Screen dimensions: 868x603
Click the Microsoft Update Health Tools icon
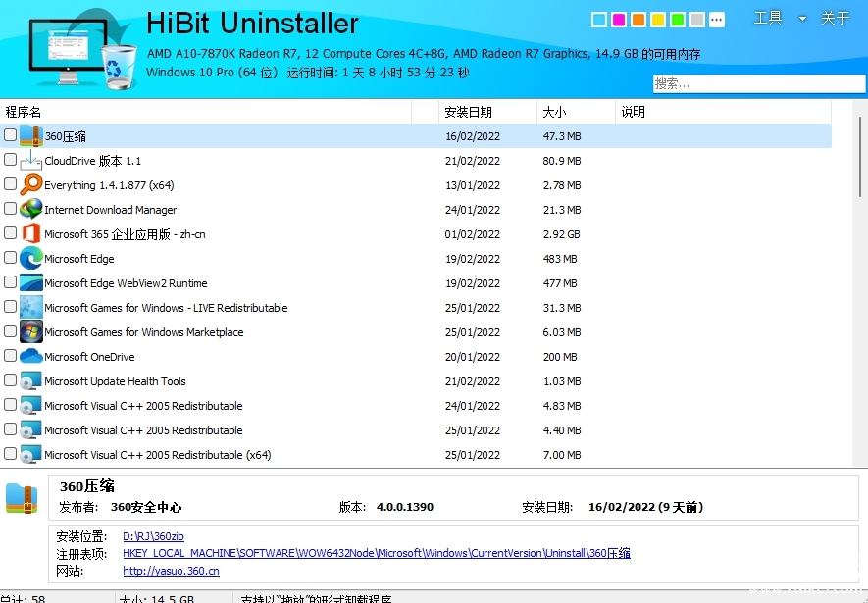[x=31, y=380]
